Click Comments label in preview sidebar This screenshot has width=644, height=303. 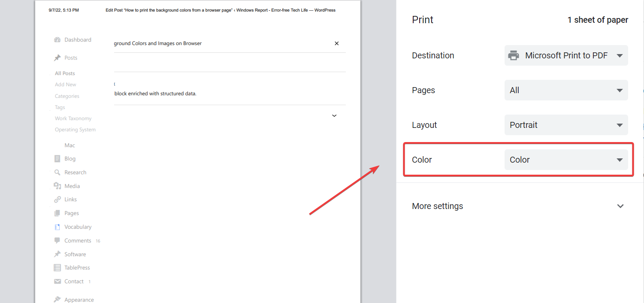78,241
